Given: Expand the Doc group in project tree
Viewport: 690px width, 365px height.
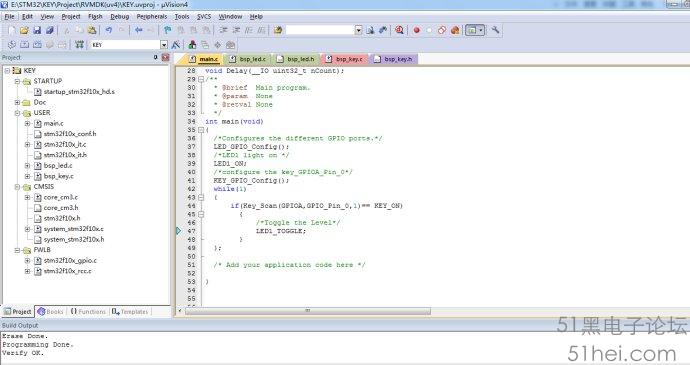Looking at the screenshot, I should click(17, 103).
